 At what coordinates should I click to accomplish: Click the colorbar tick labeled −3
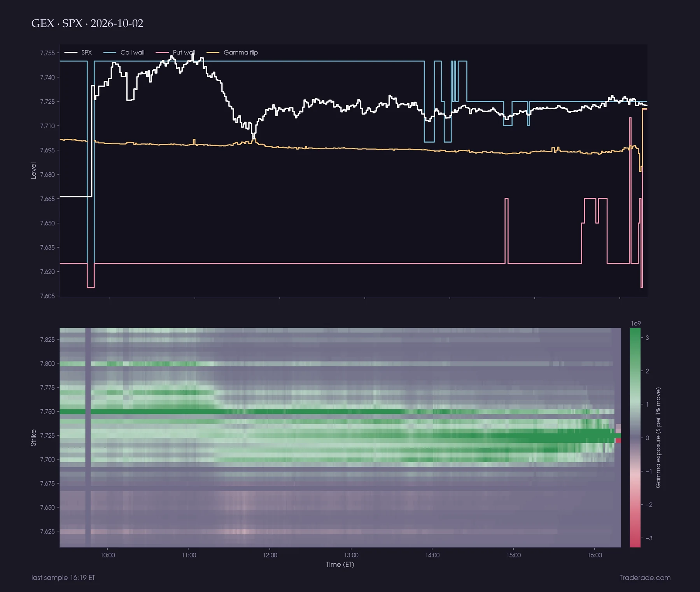tap(649, 538)
